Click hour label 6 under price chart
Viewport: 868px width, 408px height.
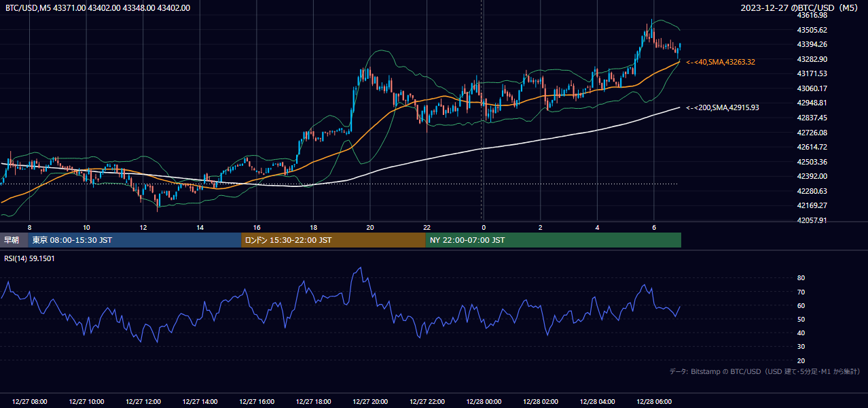(x=653, y=227)
